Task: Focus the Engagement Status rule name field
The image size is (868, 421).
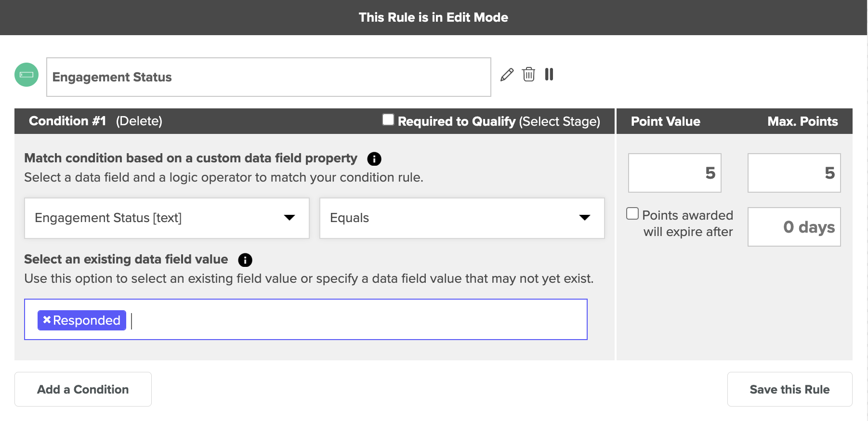Action: coord(269,77)
